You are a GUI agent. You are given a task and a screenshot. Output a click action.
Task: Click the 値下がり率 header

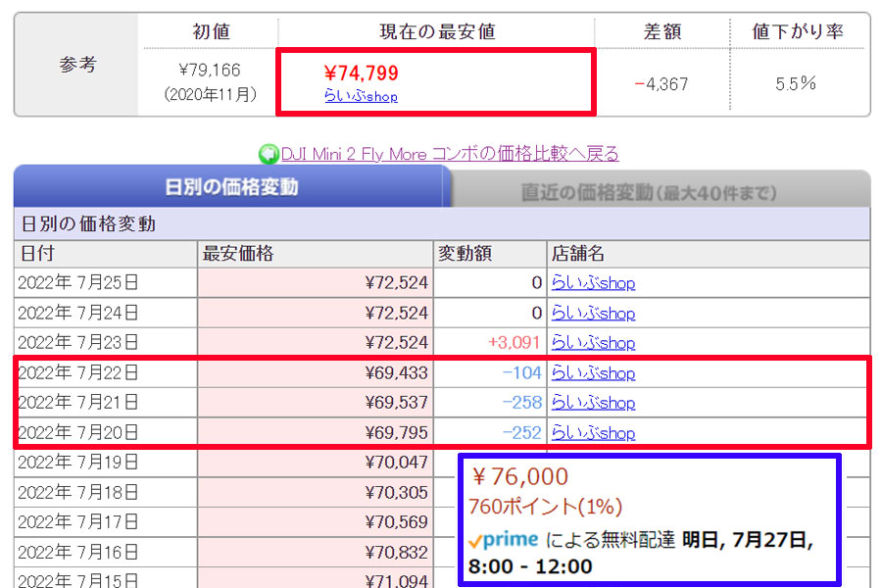click(x=798, y=31)
